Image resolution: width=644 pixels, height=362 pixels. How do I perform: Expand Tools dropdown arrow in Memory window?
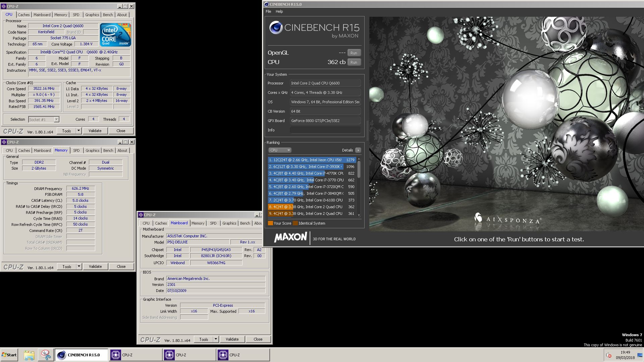pos(79,266)
